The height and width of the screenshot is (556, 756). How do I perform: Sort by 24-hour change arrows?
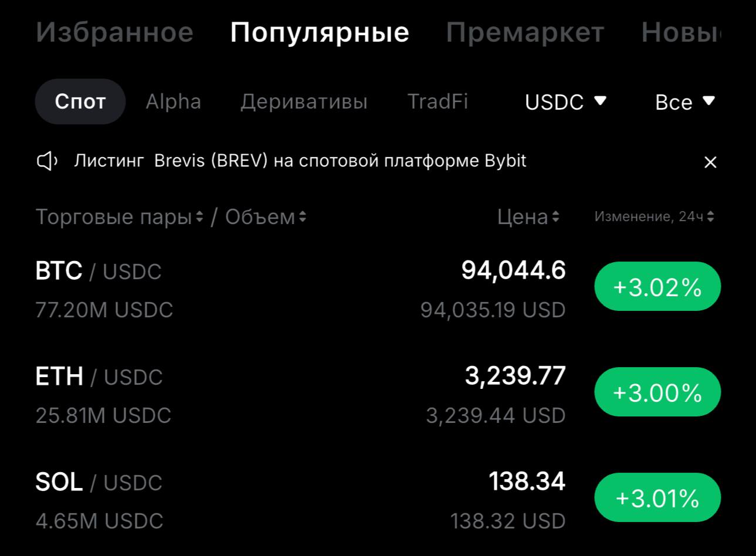point(711,216)
